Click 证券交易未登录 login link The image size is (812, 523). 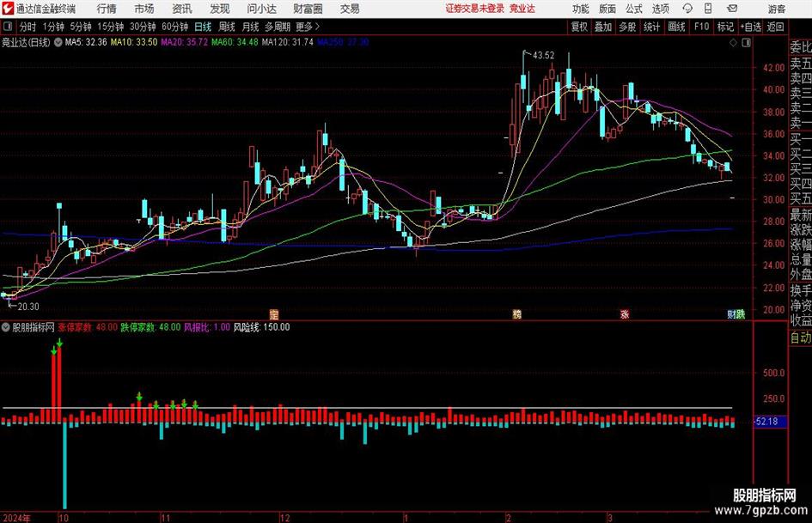point(475,9)
